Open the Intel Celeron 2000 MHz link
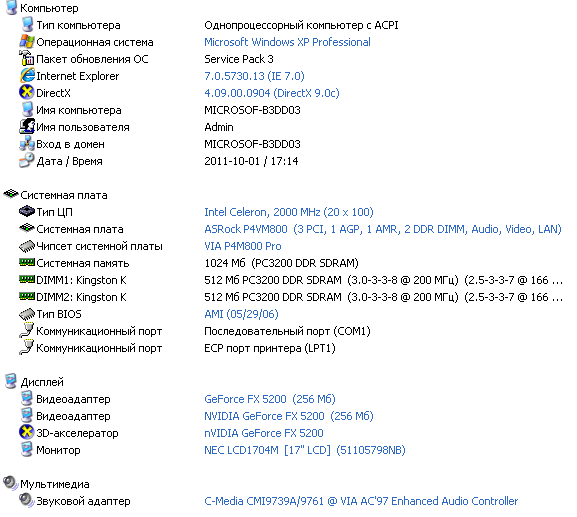This screenshot has width=577, height=517. [x=289, y=212]
